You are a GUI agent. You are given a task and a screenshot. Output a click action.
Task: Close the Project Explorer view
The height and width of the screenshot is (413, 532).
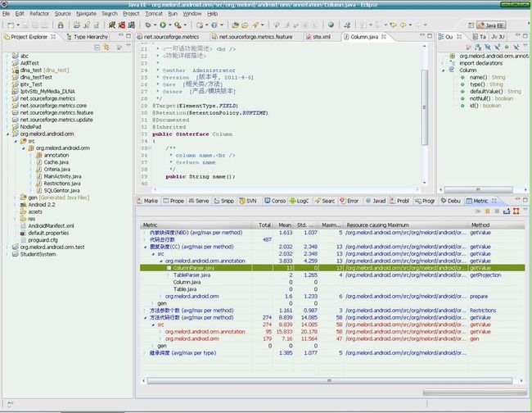(53, 36)
